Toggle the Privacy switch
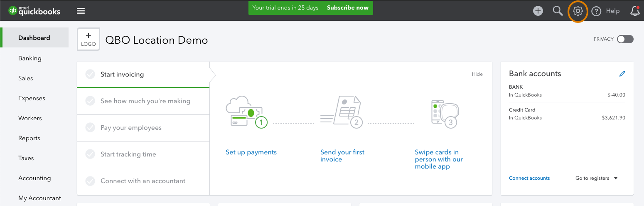The width and height of the screenshot is (644, 206). (625, 39)
